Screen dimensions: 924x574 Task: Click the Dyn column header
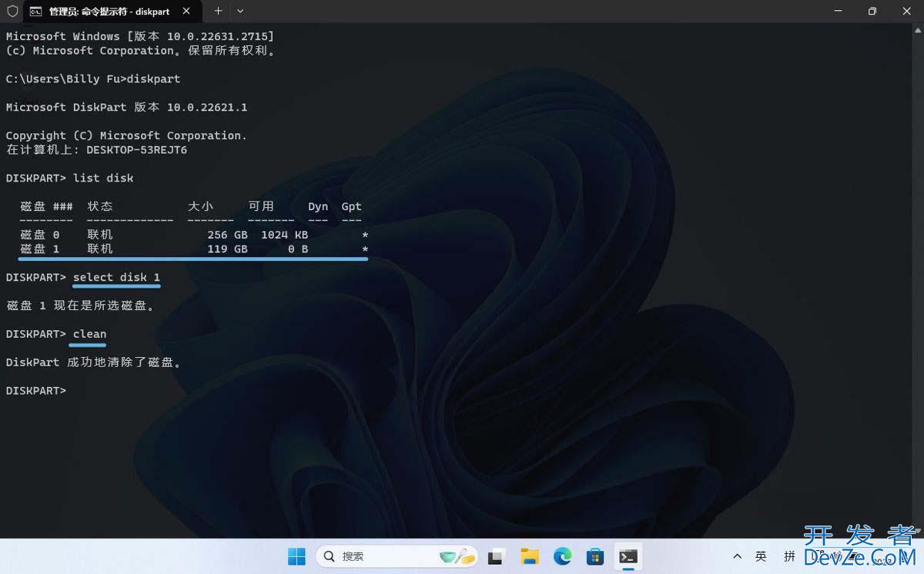click(x=318, y=206)
